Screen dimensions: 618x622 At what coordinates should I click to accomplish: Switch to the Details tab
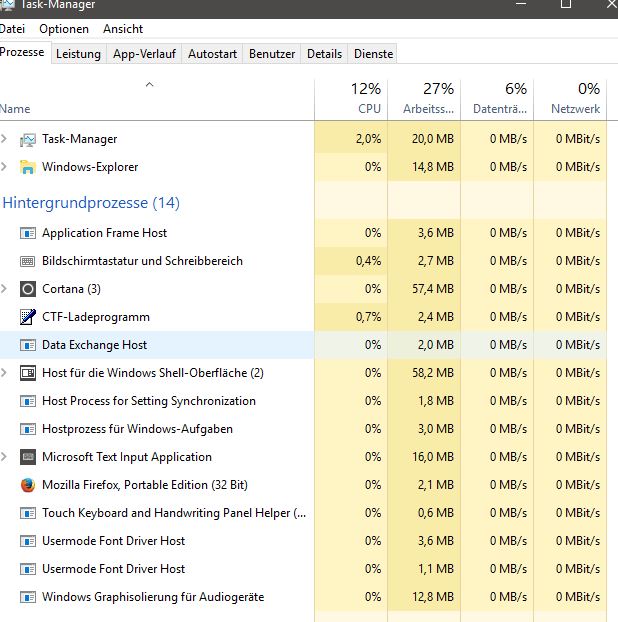(x=324, y=54)
